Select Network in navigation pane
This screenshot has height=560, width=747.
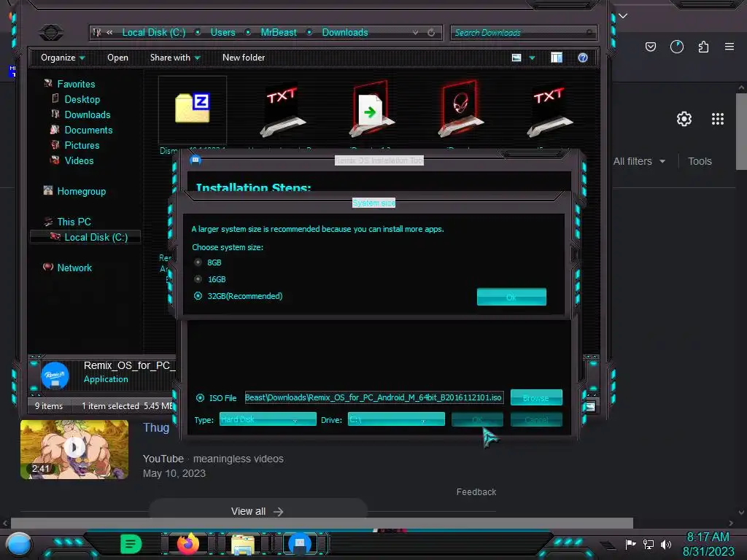(x=74, y=268)
